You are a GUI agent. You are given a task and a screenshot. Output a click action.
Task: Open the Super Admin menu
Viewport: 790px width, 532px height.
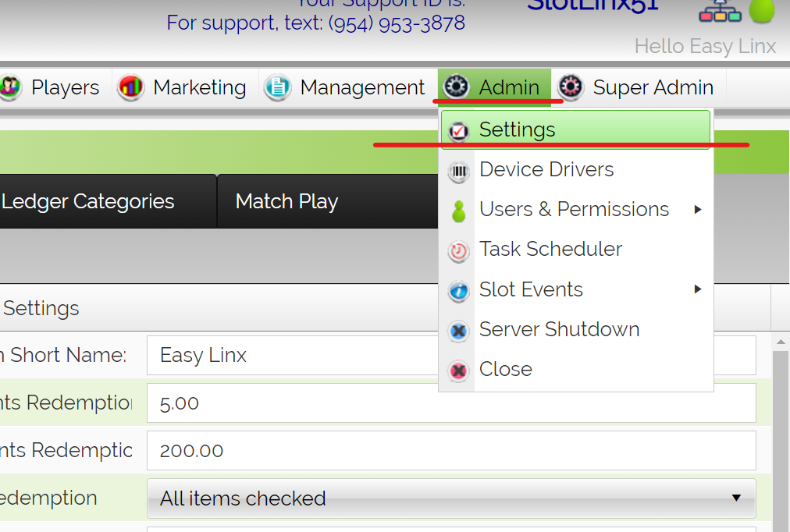click(638, 87)
